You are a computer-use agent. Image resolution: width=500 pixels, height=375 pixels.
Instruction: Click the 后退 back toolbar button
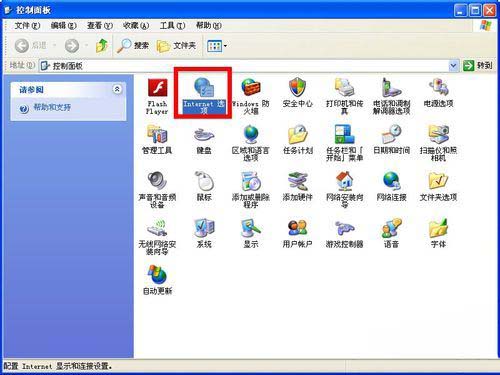coord(31,45)
